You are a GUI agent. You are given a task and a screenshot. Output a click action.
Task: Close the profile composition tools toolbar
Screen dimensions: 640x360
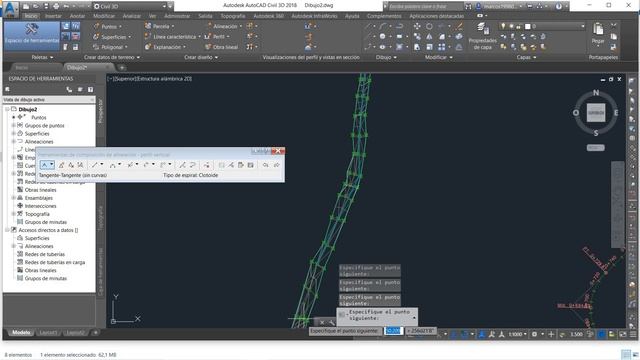point(278,151)
